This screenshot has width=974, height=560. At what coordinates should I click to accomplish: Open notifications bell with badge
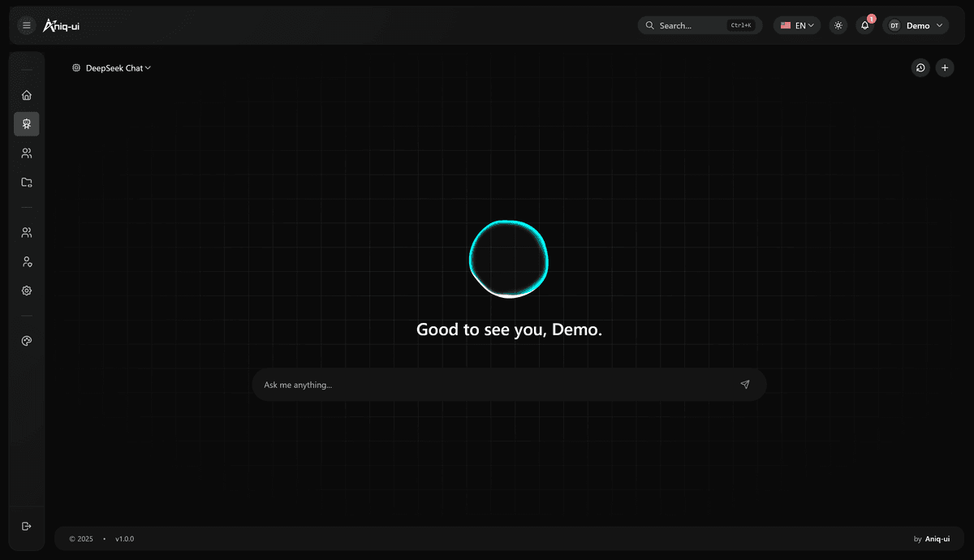point(865,26)
